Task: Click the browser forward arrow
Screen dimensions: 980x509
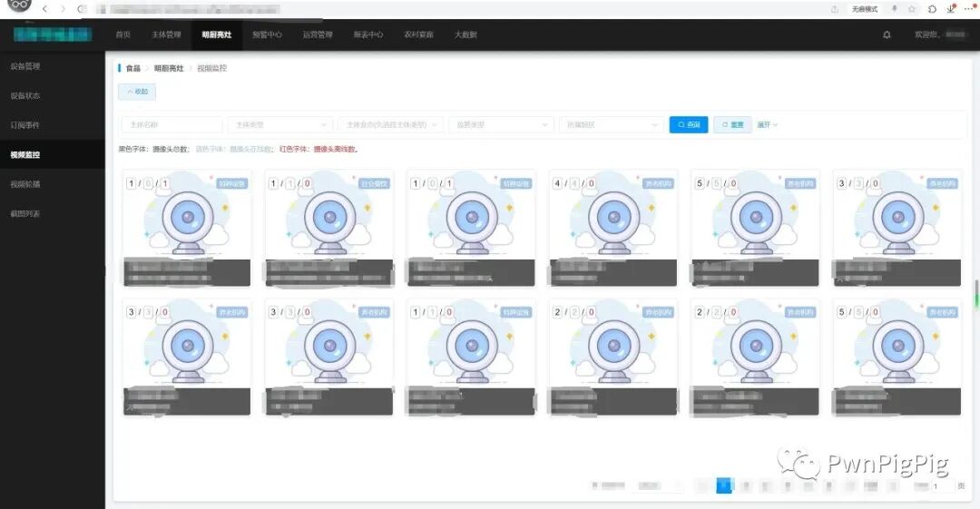Action: pos(63,9)
